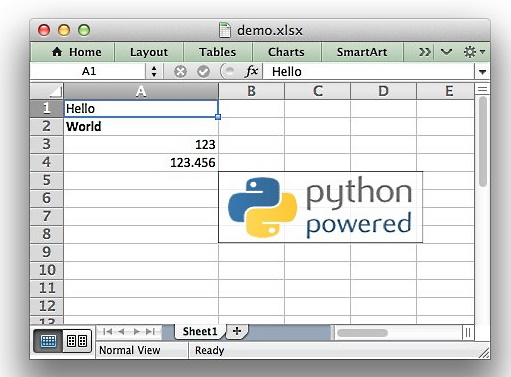Minimize the window with yellow button
This screenshot has height=377, width=511.
(64, 30)
